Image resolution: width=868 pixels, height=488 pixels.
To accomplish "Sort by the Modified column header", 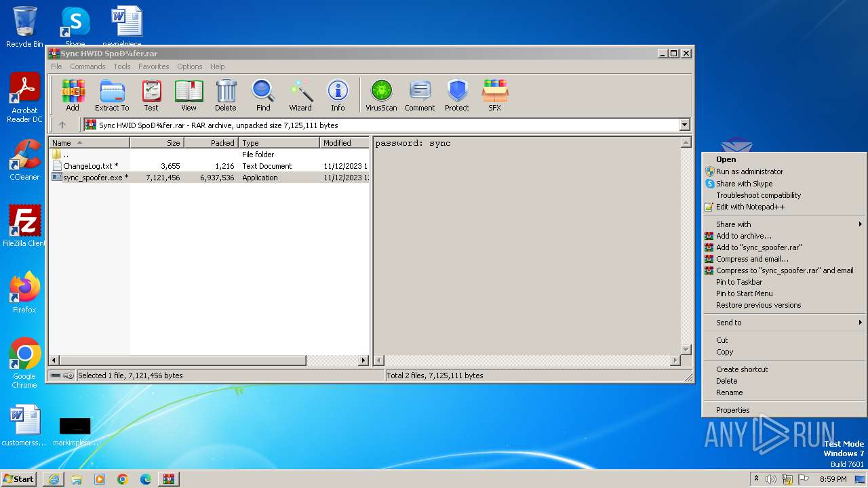I will [344, 143].
